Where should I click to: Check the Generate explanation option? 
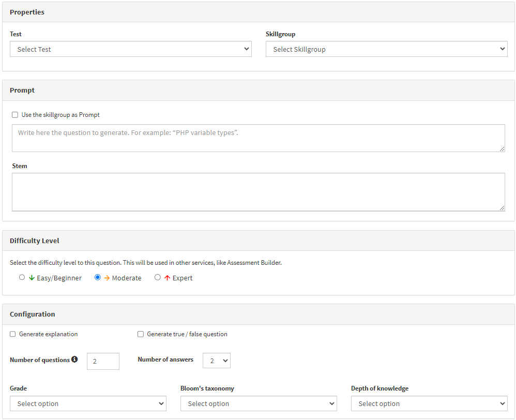(12, 334)
